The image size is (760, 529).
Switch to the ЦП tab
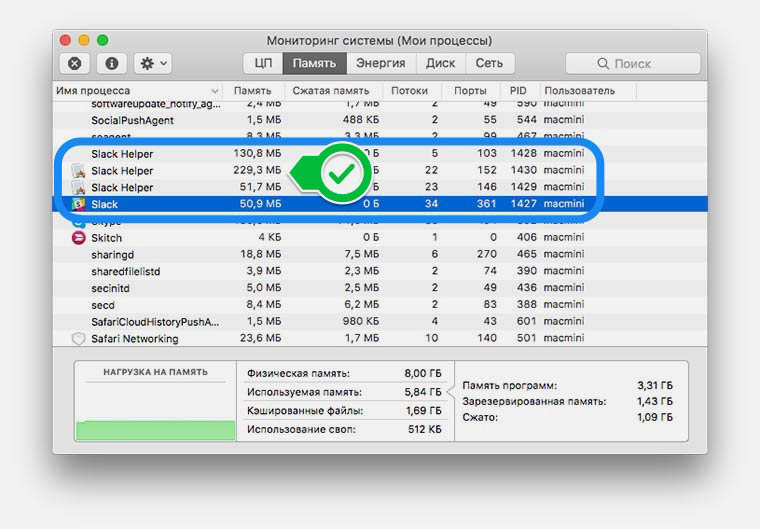click(263, 63)
